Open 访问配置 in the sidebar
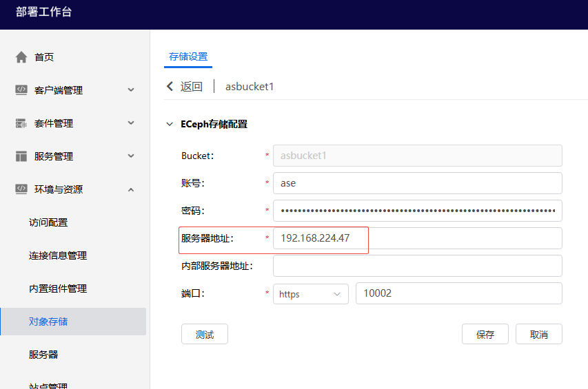 48,222
